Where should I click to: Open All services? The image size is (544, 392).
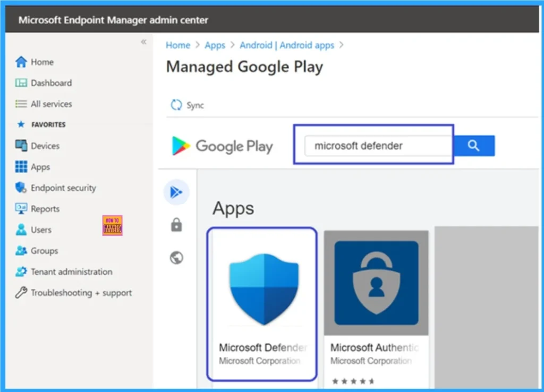[50, 104]
